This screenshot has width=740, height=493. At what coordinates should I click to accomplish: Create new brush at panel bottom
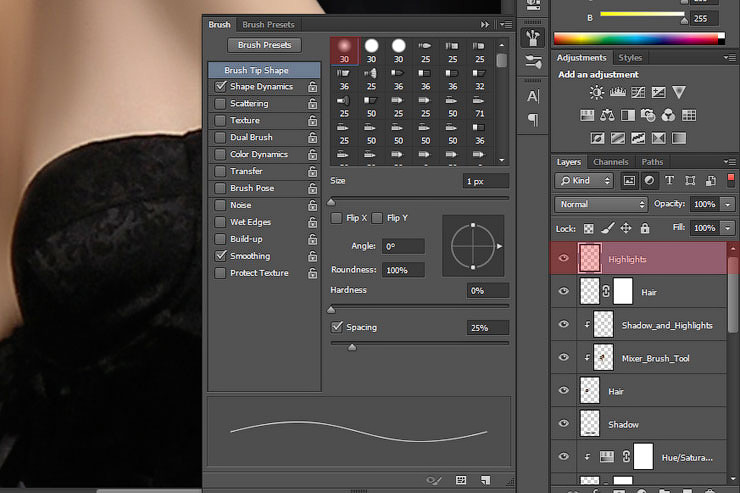click(485, 481)
